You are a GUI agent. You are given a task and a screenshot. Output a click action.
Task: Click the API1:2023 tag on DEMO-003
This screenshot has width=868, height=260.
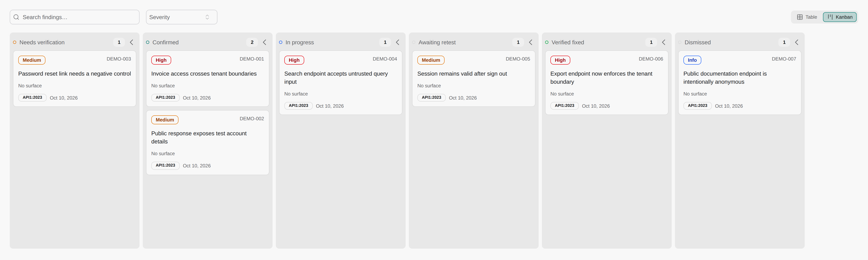(x=32, y=97)
